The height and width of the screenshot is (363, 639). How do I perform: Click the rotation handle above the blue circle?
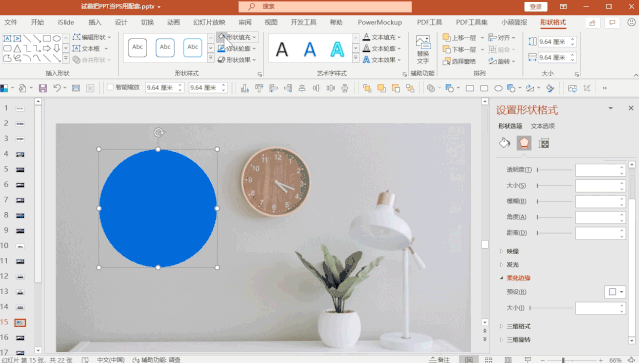tap(158, 132)
